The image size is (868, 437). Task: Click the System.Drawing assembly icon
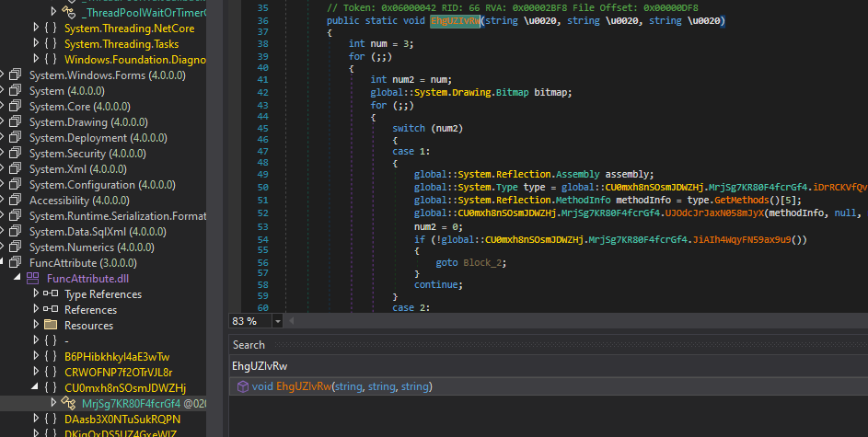[16, 122]
